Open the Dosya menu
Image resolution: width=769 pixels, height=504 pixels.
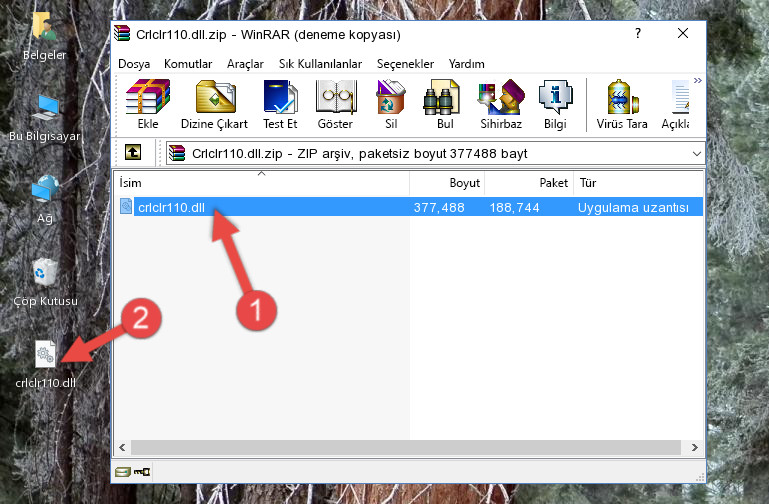coord(134,64)
